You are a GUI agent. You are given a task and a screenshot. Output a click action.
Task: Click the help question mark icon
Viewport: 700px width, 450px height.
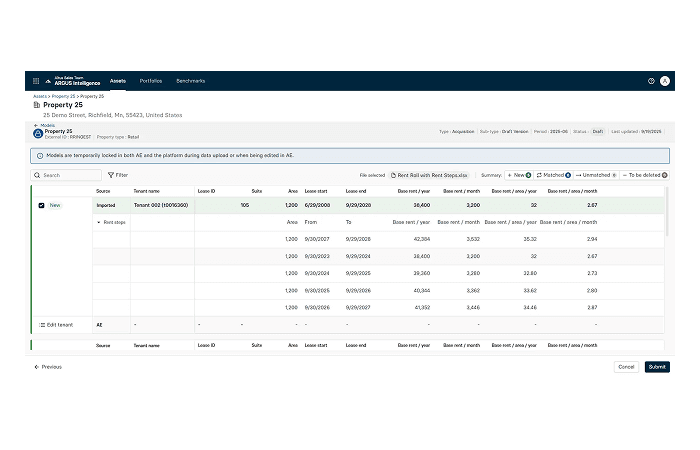pos(651,81)
